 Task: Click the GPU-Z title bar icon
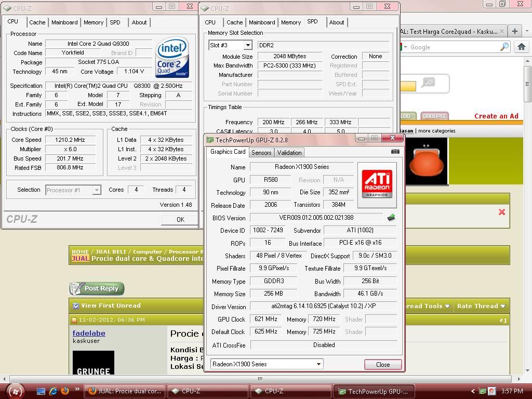coord(210,140)
